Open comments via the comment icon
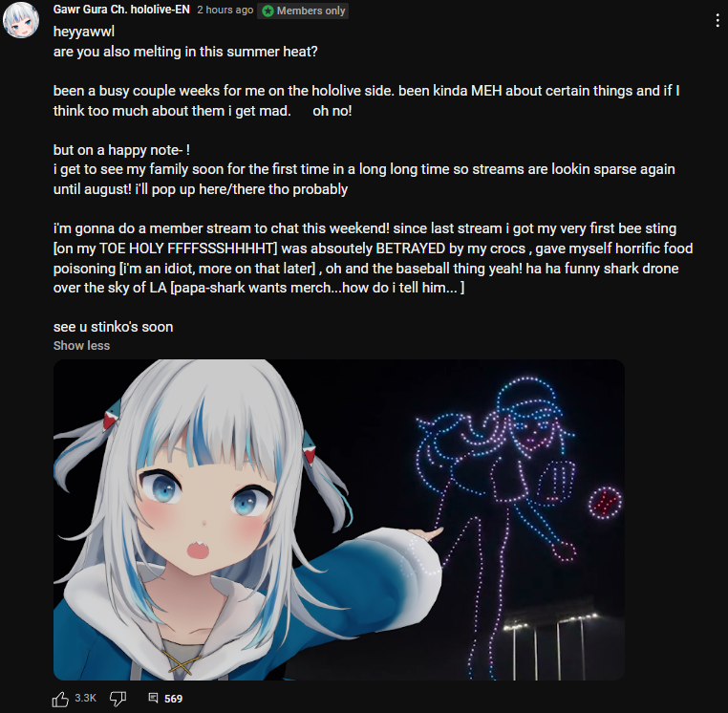The height and width of the screenshot is (713, 728). point(153,698)
